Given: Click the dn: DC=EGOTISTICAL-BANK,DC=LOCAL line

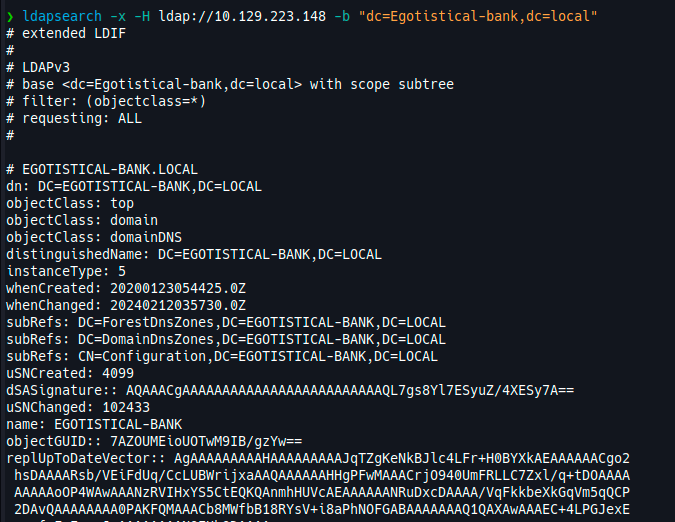Looking at the screenshot, I should coord(134,186).
